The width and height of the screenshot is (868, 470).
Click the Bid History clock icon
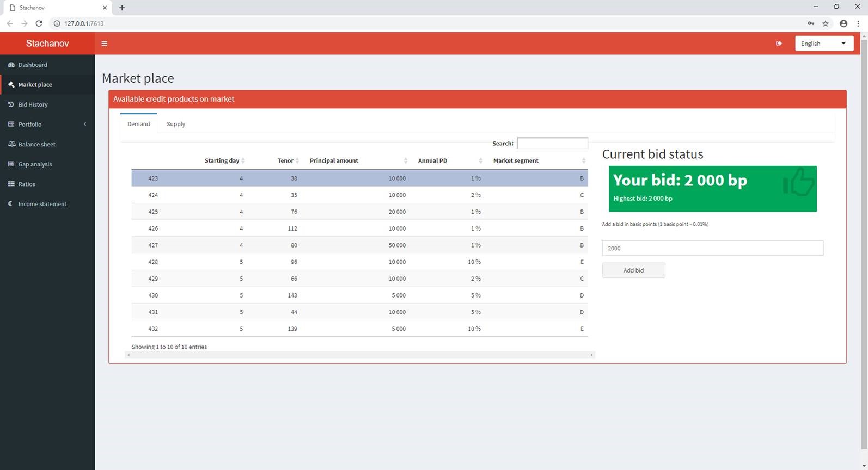point(11,104)
